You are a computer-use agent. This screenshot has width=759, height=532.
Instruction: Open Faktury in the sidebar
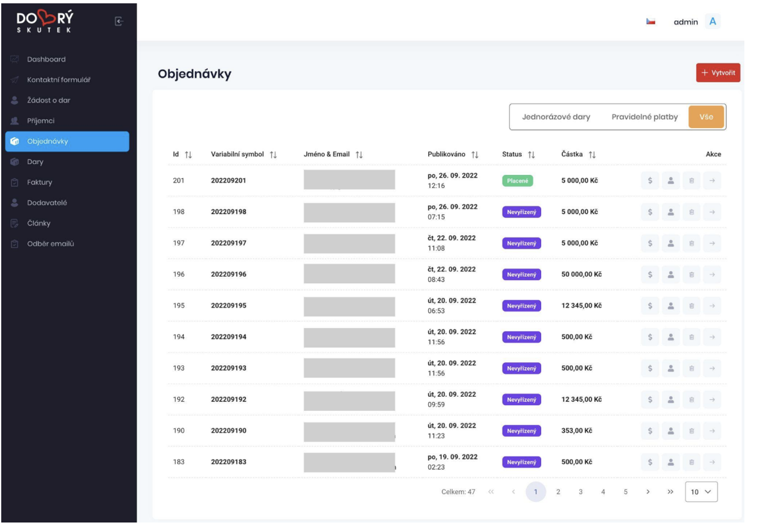tap(40, 183)
